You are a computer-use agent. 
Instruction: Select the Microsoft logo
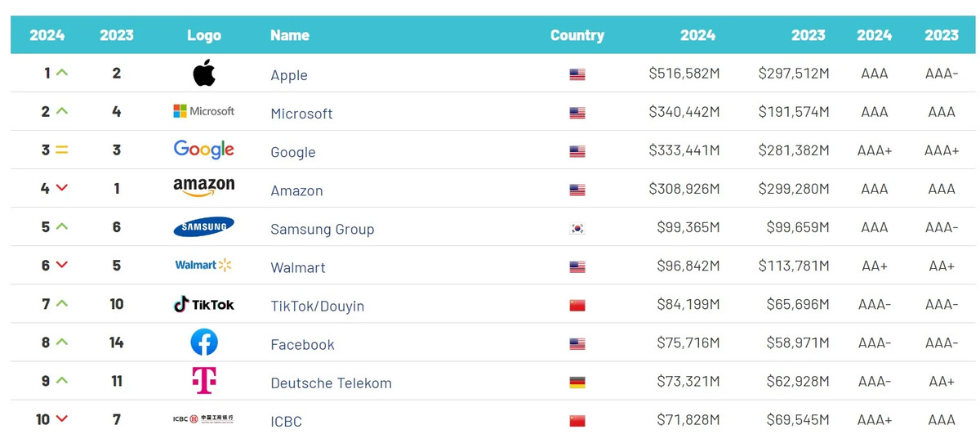[204, 111]
